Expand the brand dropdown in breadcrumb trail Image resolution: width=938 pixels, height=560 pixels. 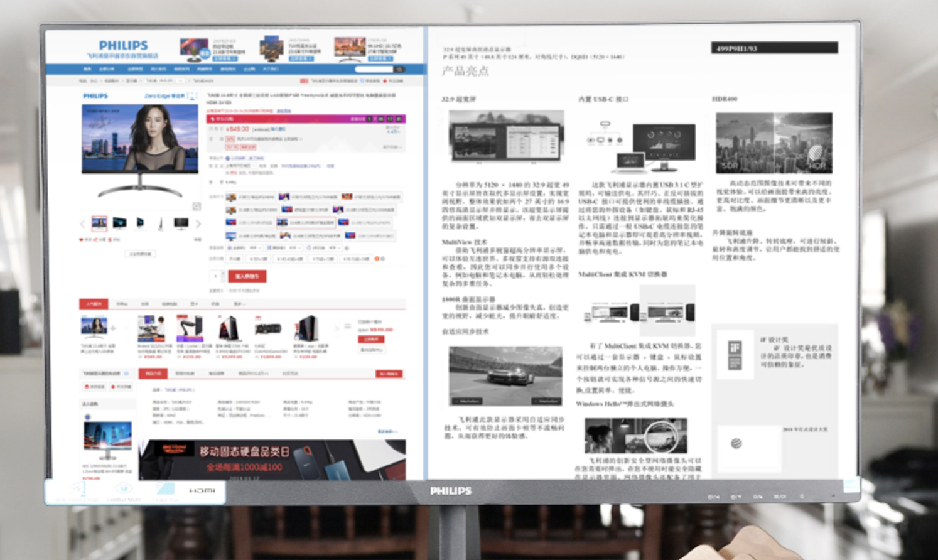pyautogui.click(x=165, y=81)
